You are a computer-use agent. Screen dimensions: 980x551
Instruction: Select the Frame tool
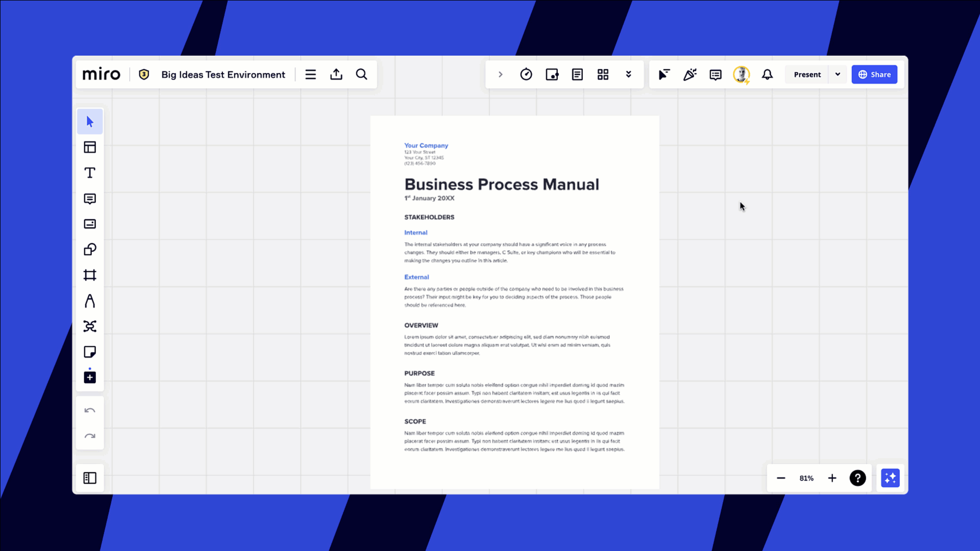pyautogui.click(x=89, y=275)
